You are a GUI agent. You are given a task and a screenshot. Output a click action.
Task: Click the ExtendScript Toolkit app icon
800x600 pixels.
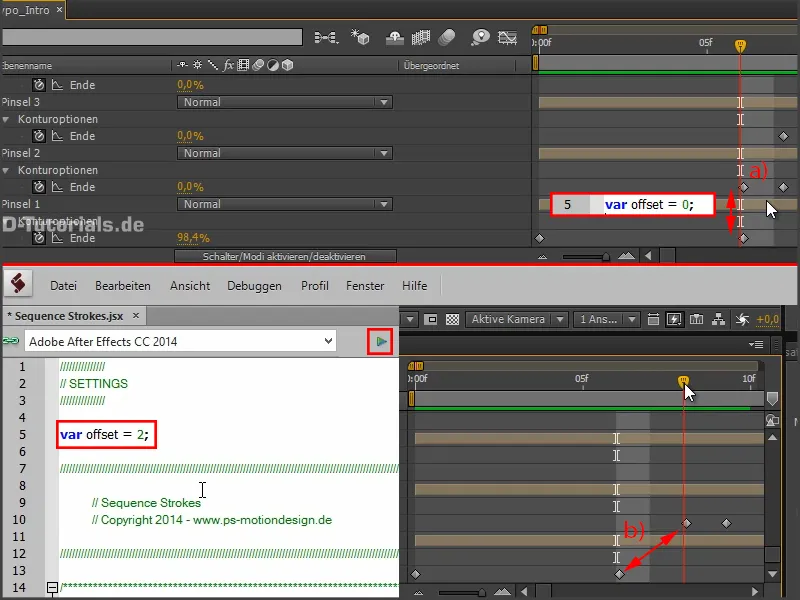pyautogui.click(x=18, y=284)
